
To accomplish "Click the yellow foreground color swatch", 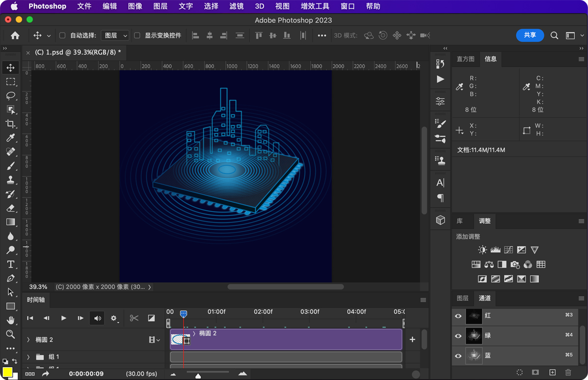I will coord(7,372).
